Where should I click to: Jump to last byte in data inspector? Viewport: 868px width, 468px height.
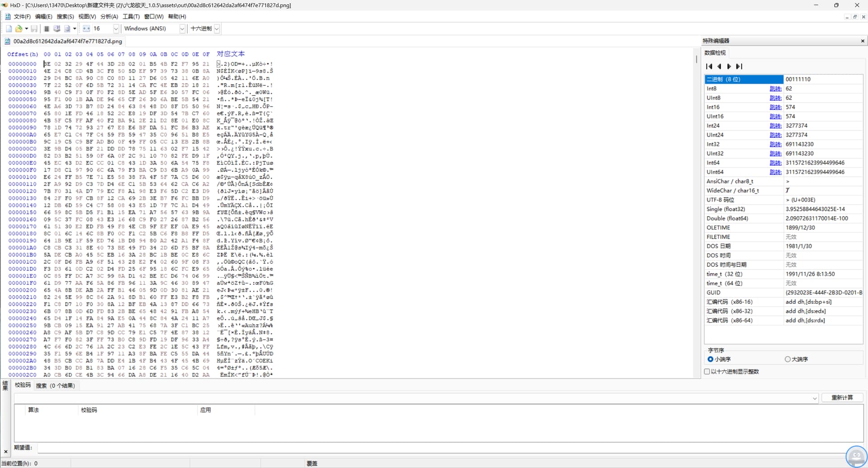(739, 66)
